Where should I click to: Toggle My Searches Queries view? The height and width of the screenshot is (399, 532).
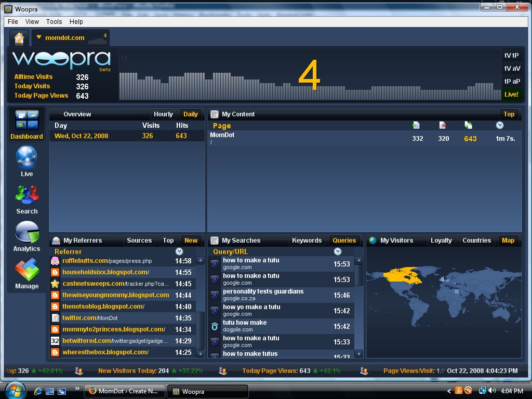(x=344, y=241)
